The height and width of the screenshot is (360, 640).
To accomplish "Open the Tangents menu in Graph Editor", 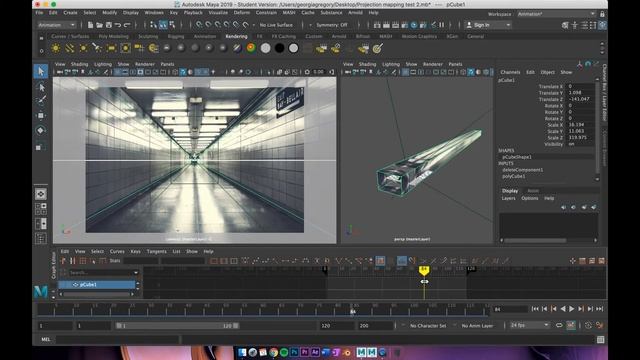I will 156,251.
